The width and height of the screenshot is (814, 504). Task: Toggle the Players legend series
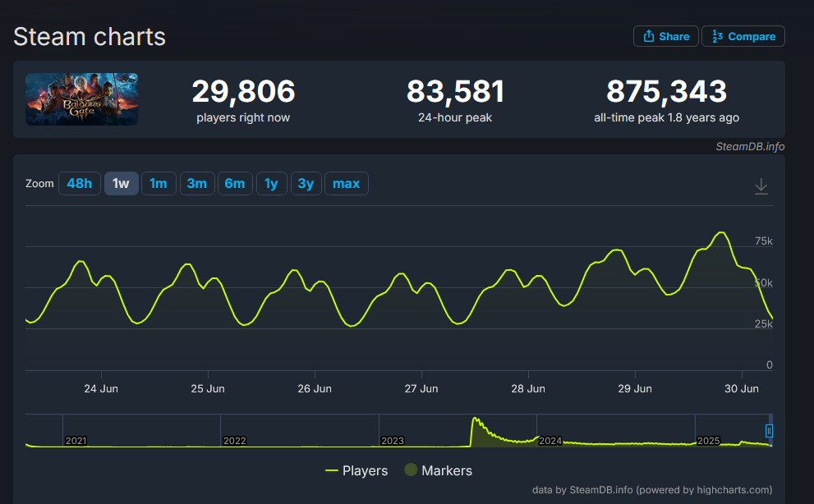point(356,471)
